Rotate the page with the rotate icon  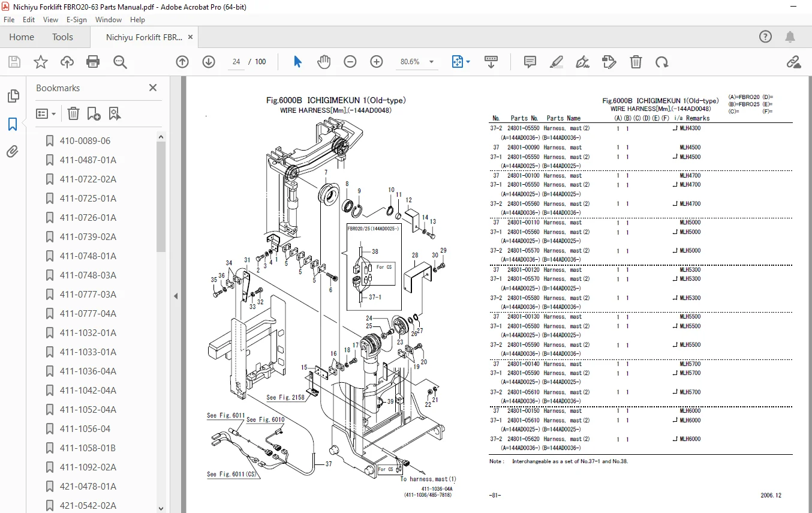(662, 62)
